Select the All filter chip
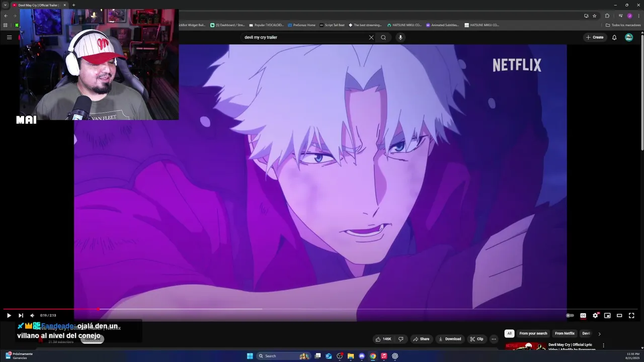 [x=509, y=333]
